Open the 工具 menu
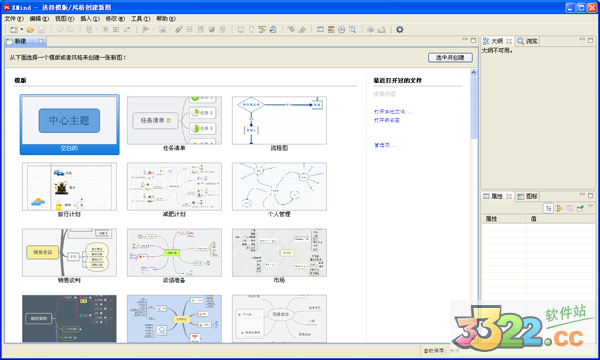 (x=140, y=18)
